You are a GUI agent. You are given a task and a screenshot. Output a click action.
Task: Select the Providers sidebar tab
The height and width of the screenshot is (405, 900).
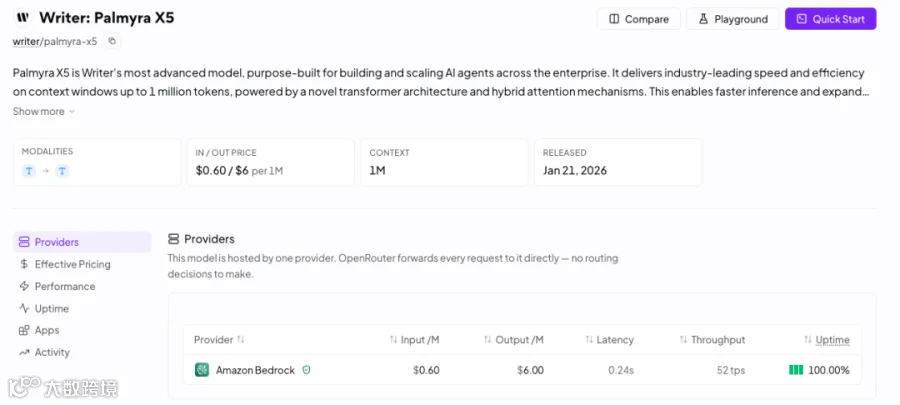(x=82, y=242)
